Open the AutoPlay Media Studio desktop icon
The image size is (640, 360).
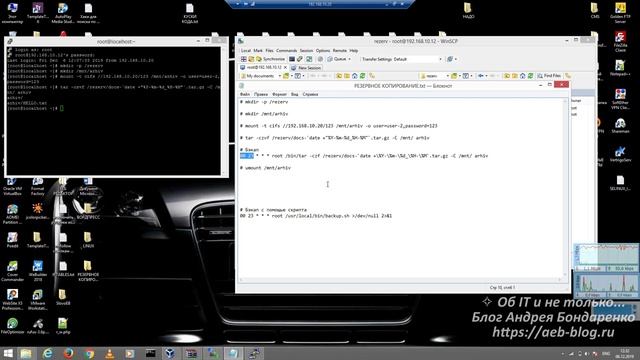(x=62, y=12)
